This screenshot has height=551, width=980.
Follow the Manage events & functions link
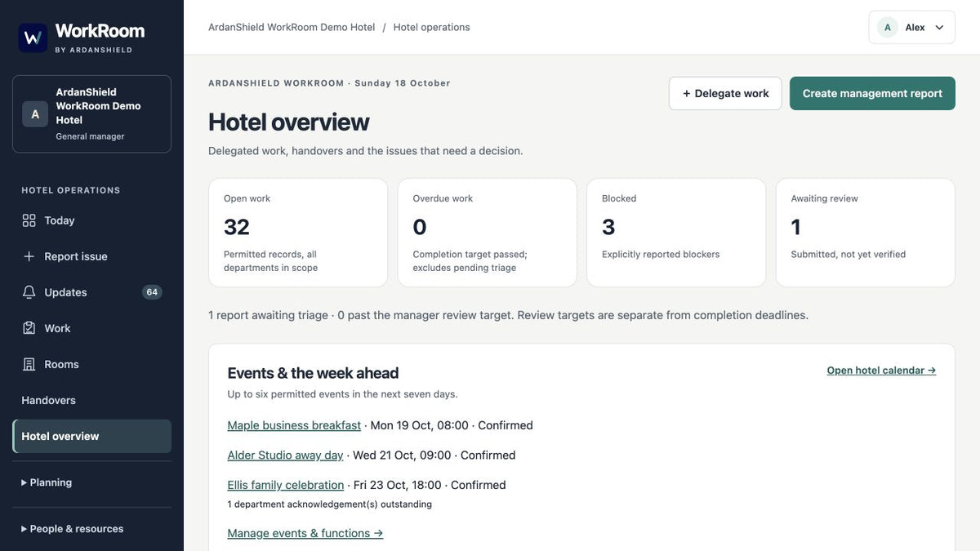click(x=305, y=533)
